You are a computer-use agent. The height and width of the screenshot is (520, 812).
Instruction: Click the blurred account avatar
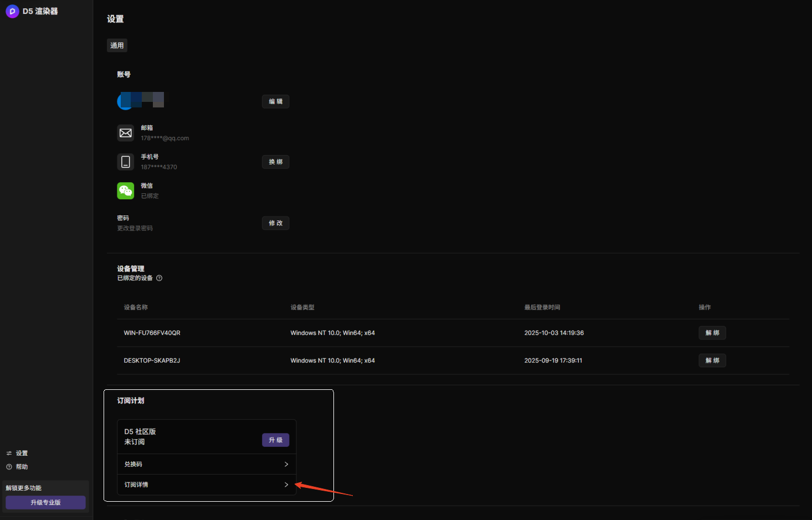(x=141, y=100)
